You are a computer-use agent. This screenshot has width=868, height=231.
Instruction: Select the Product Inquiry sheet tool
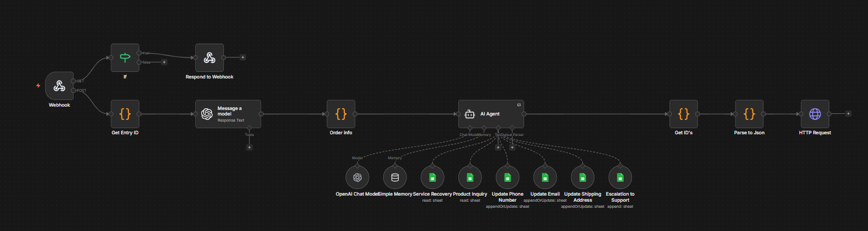[x=470, y=177]
